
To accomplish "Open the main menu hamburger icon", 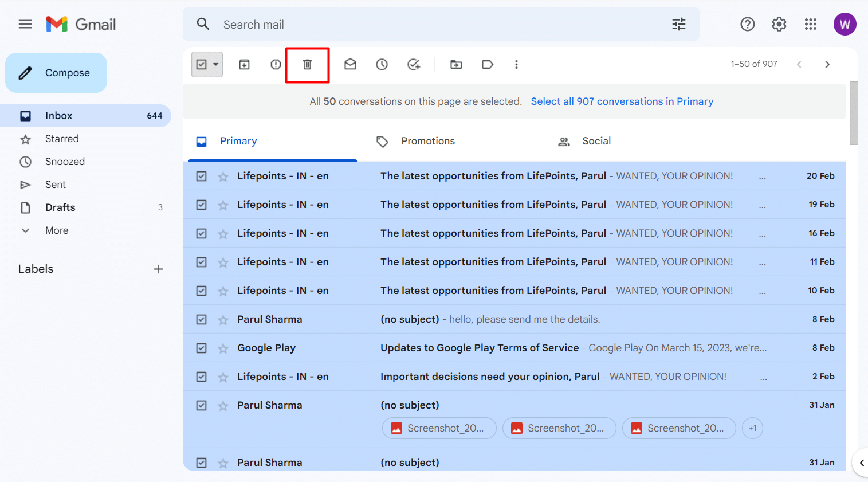I will point(25,24).
